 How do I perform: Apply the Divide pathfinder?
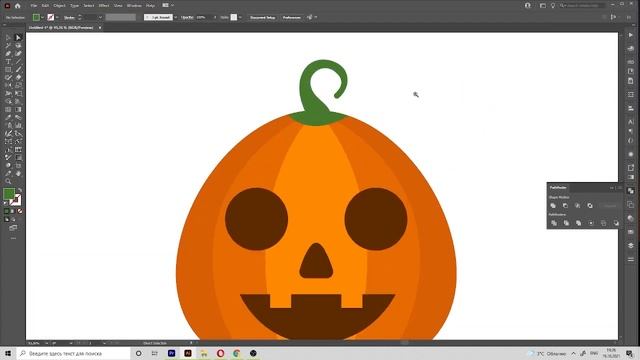554,223
